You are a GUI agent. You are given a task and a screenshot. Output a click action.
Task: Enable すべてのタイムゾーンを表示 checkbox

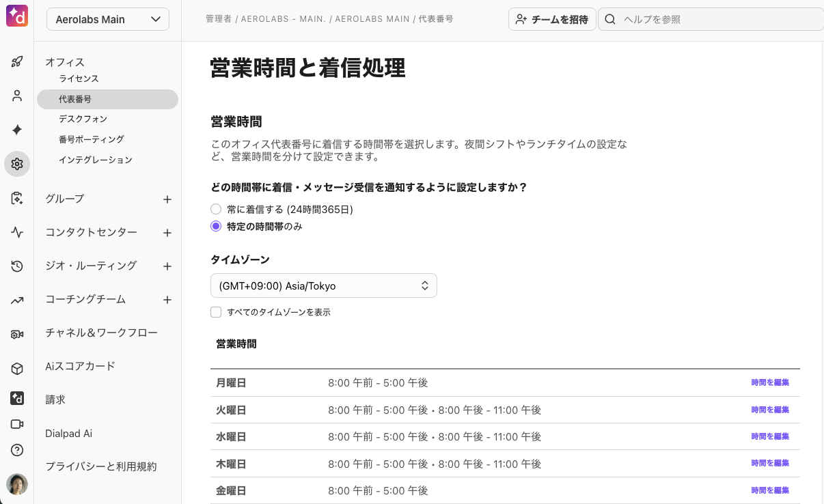(216, 312)
